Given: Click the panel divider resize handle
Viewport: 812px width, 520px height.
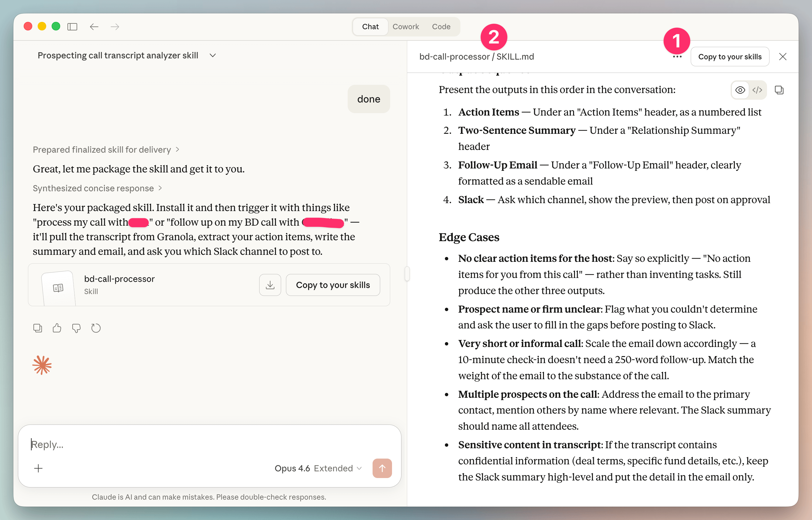Looking at the screenshot, I should (407, 273).
